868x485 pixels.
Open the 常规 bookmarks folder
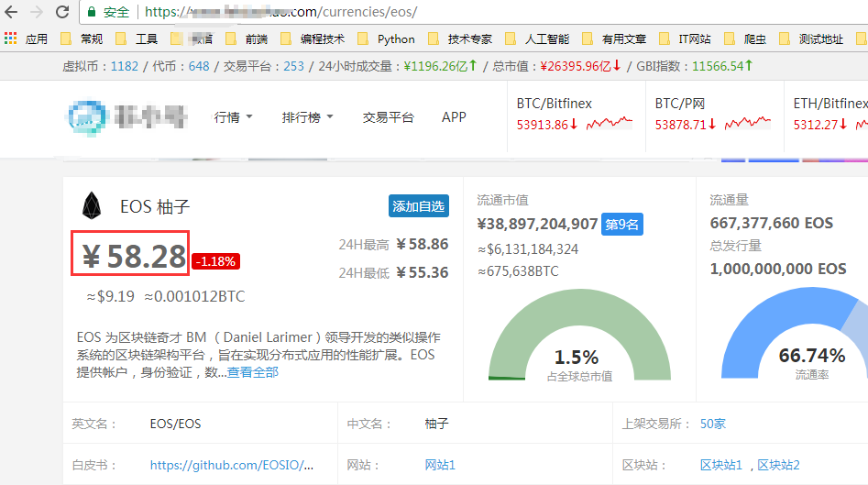82,39
